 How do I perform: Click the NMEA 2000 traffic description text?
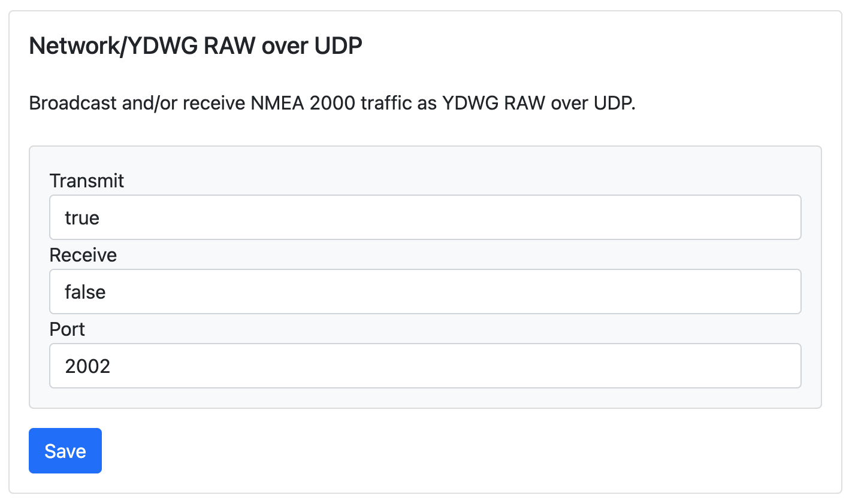coord(332,103)
